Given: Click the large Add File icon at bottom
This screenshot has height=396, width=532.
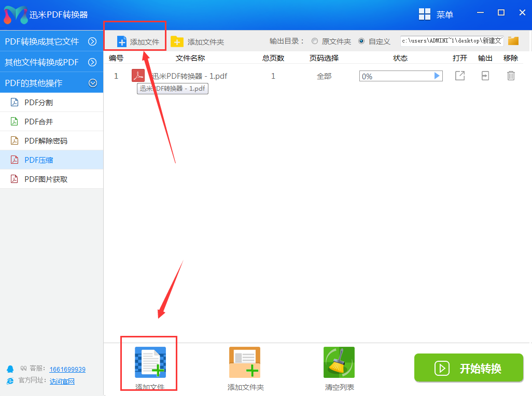Looking at the screenshot, I should [x=150, y=362].
